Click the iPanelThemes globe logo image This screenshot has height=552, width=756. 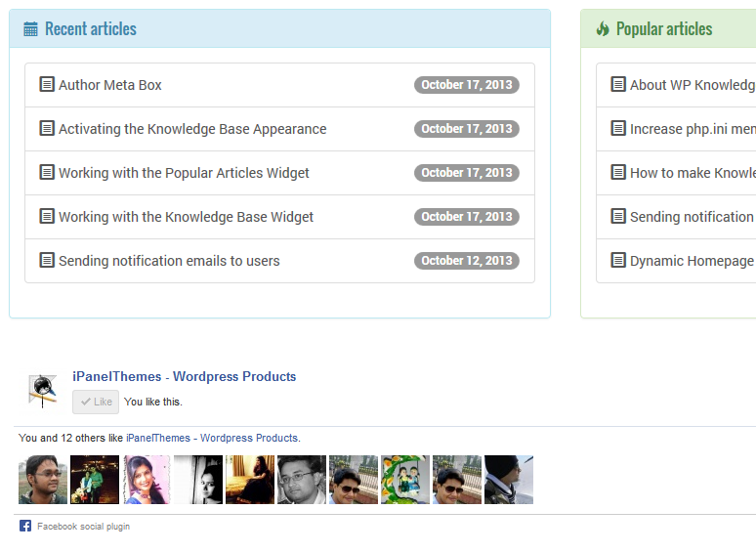coord(42,391)
